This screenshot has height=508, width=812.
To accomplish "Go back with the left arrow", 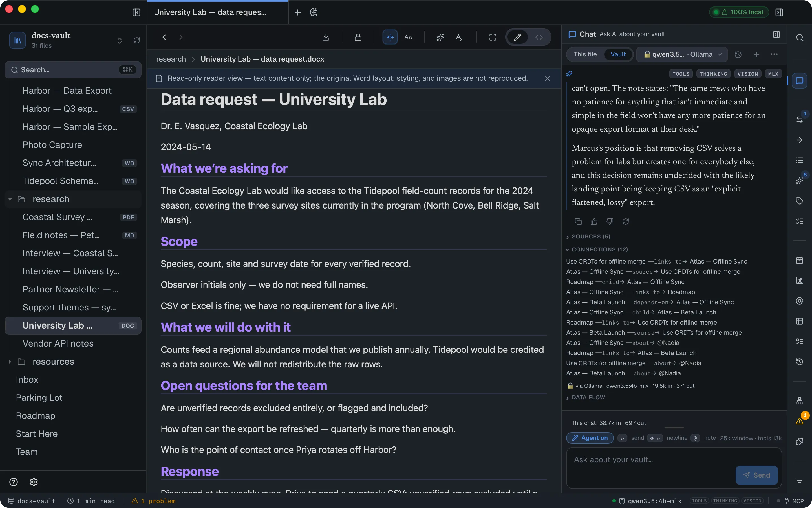I will coord(164,37).
